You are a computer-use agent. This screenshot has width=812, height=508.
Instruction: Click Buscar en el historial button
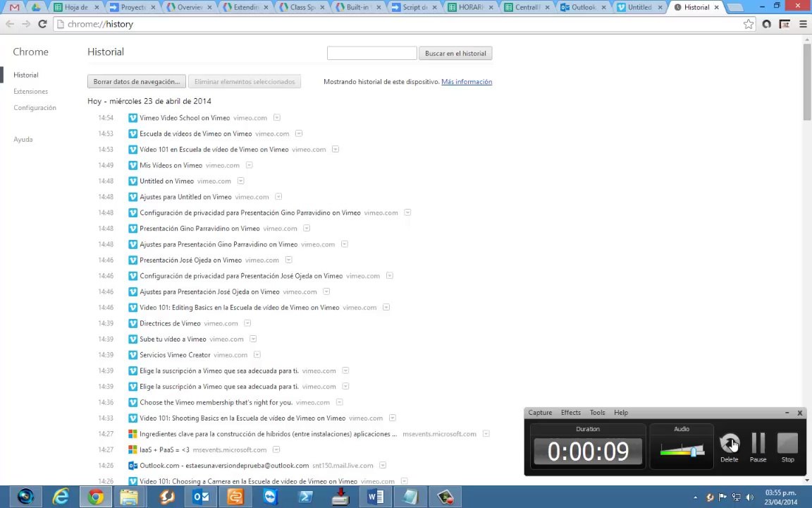[x=456, y=53]
